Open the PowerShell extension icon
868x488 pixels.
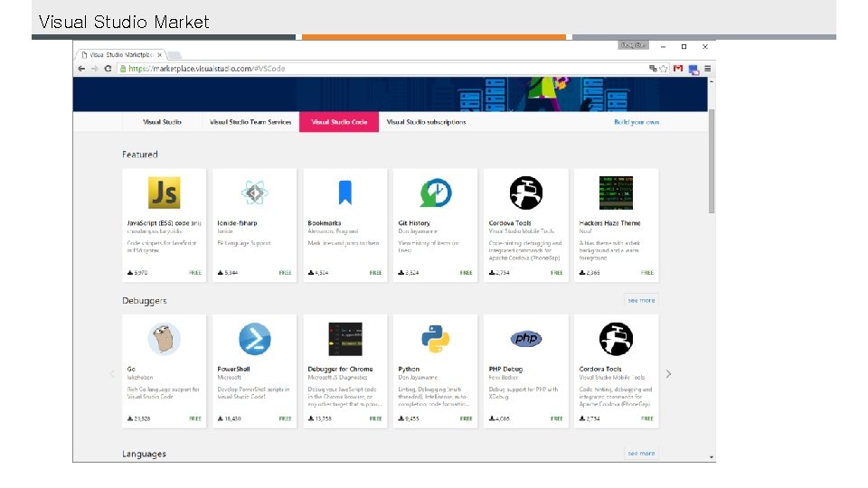pyautogui.click(x=255, y=339)
